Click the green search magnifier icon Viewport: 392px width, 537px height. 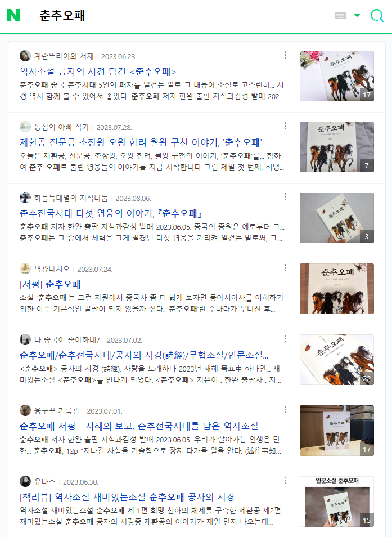[377, 15]
